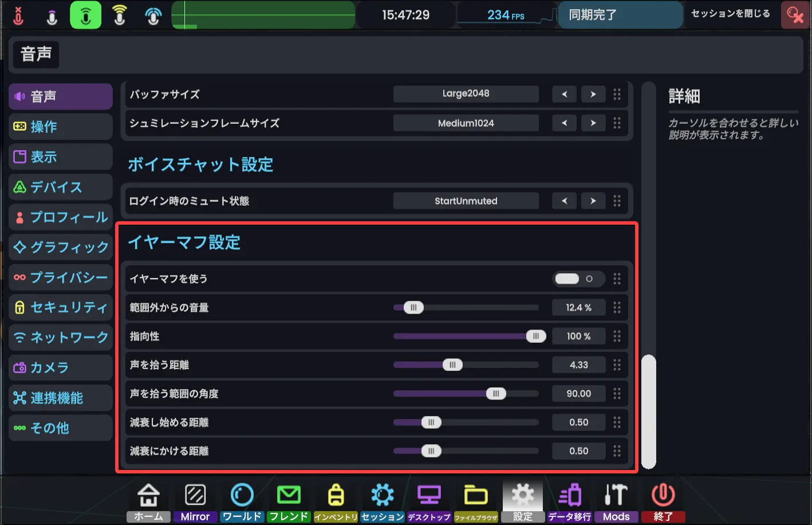Click セッションを閉じる to close the session
This screenshot has height=525, width=812.
pos(731,15)
